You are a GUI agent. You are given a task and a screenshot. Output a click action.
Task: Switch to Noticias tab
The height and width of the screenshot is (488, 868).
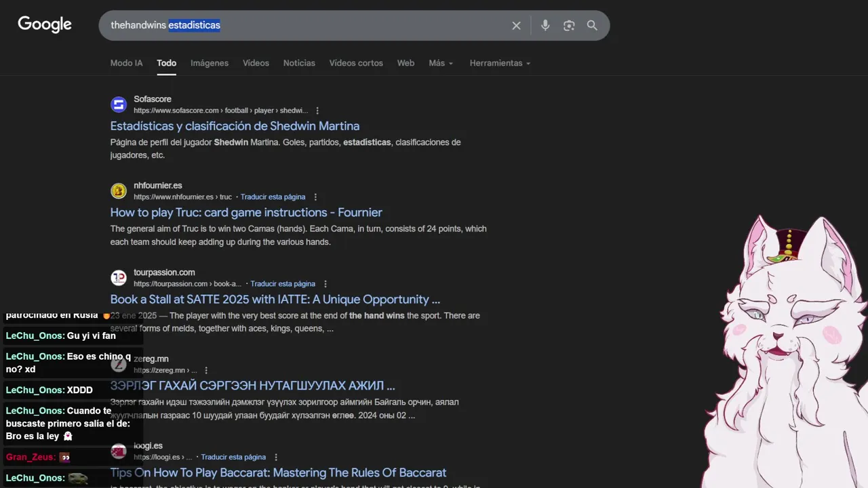pyautogui.click(x=299, y=63)
